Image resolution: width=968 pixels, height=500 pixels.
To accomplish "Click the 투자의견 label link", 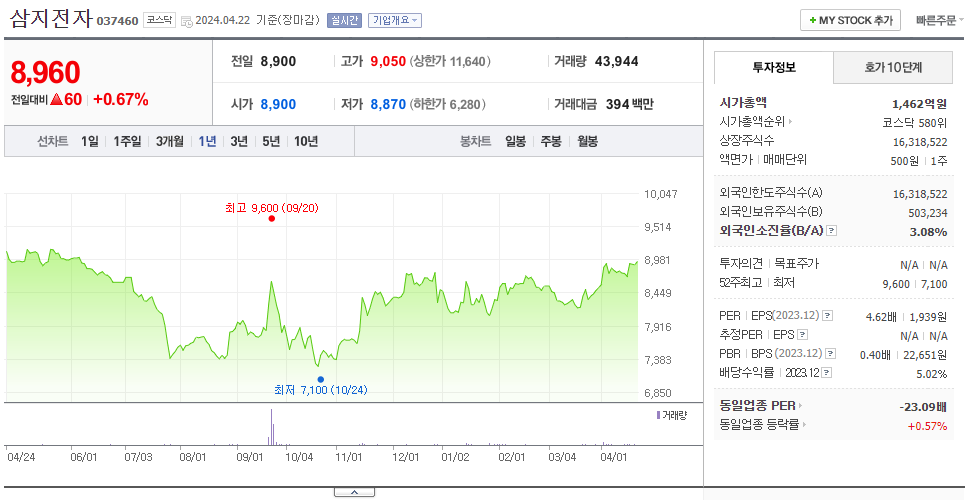I will 741,264.
